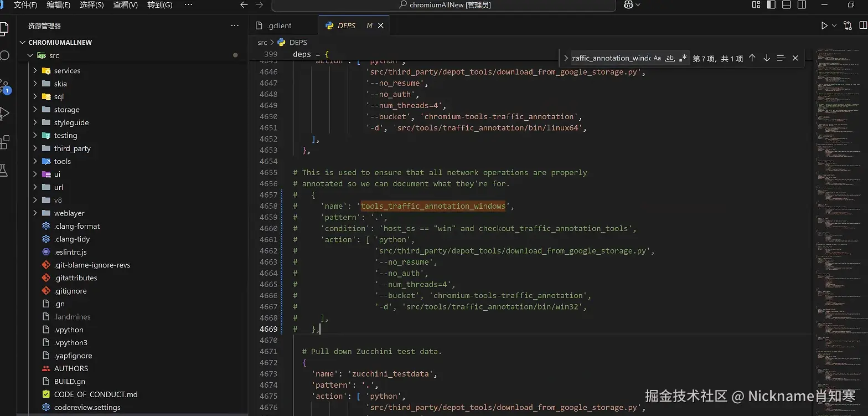Image resolution: width=868 pixels, height=416 pixels.
Task: Toggle Match Case in find widget
Action: tap(657, 58)
